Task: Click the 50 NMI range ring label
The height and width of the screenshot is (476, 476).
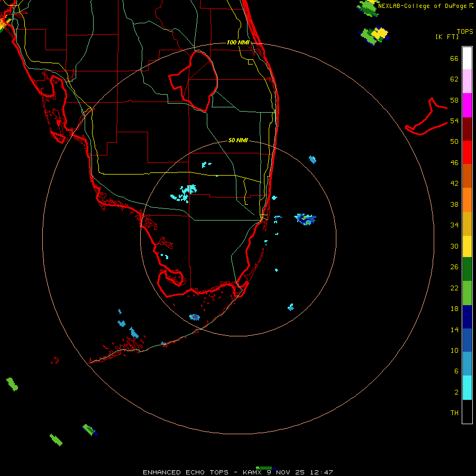Action: point(238,140)
